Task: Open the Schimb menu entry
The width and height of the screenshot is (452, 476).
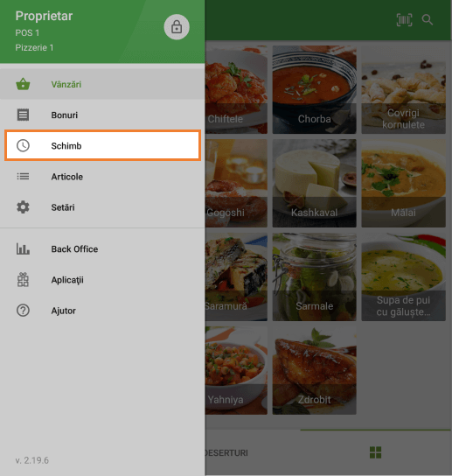Action: [x=102, y=146]
